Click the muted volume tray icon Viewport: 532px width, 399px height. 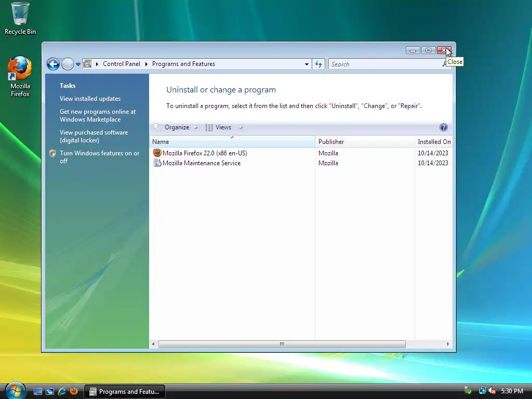[492, 391]
